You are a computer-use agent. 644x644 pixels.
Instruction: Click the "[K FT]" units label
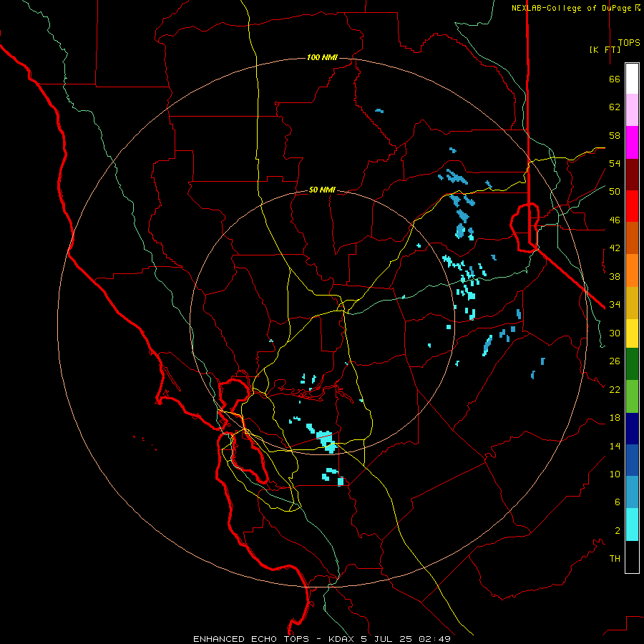point(605,49)
